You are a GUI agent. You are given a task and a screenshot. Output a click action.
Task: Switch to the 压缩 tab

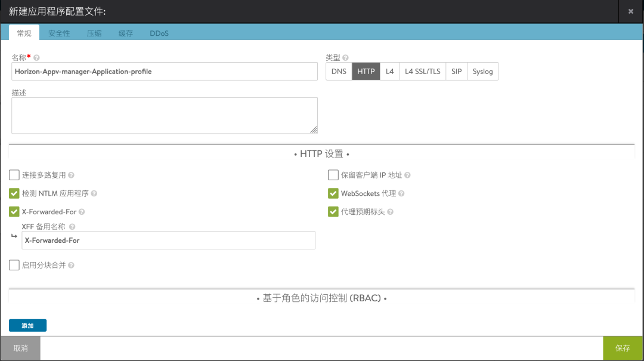(94, 33)
